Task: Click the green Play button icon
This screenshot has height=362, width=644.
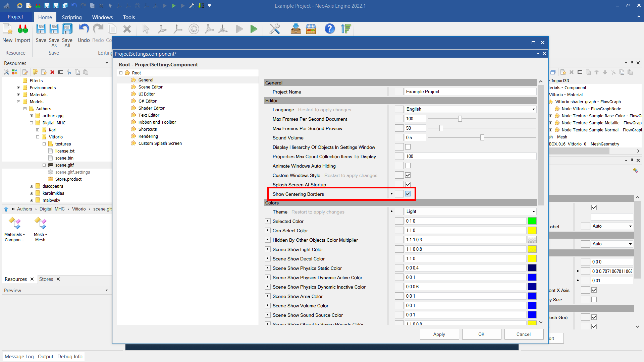Action: point(254,29)
